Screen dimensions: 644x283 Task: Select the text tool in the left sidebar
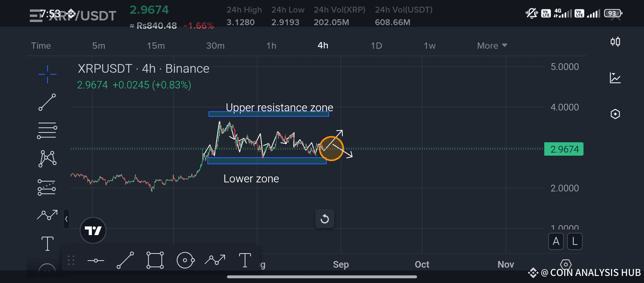pos(48,243)
